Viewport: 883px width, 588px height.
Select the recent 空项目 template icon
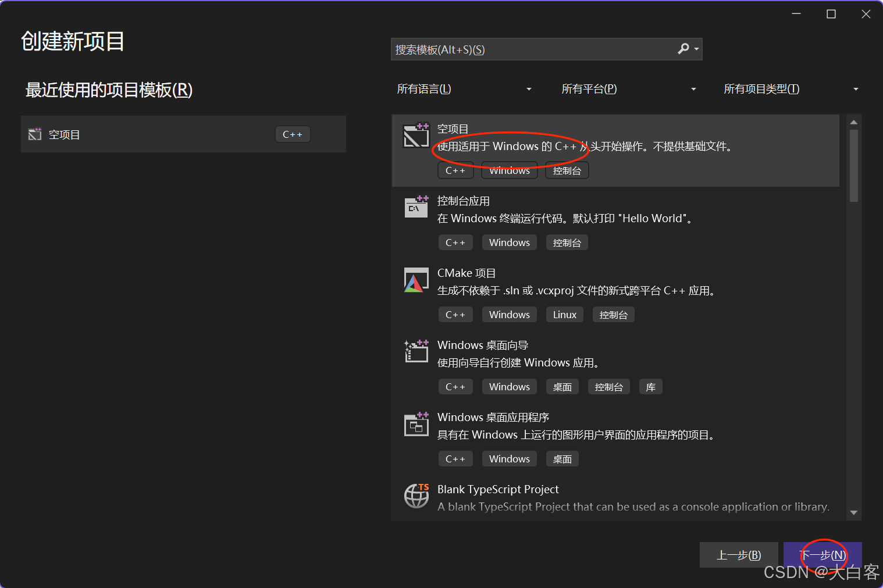(x=35, y=134)
